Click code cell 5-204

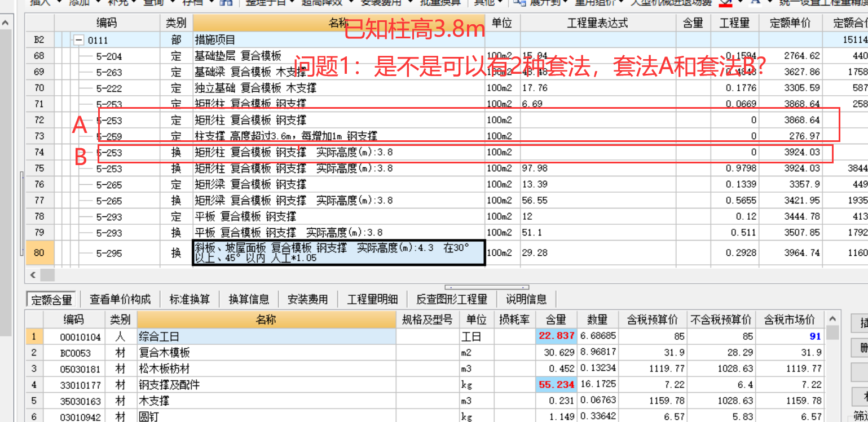(x=109, y=56)
